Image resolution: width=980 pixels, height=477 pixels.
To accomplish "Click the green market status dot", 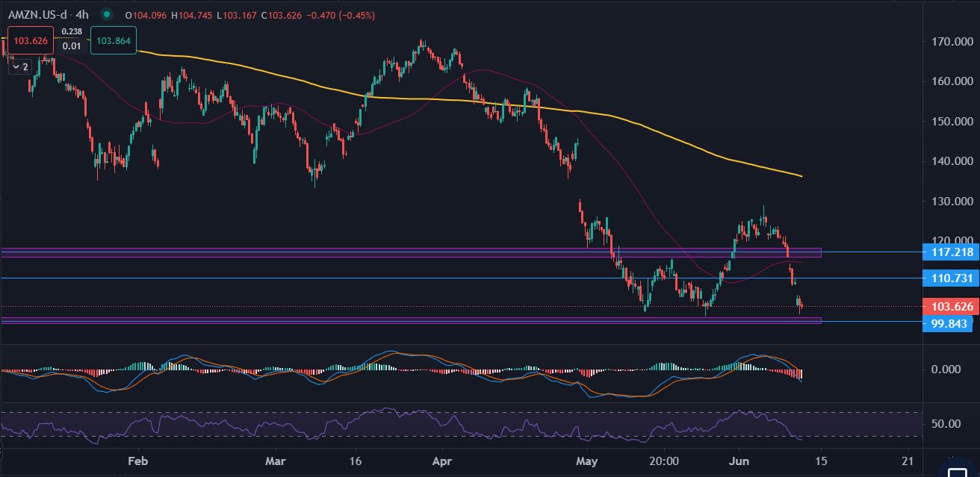I will coord(107,14).
